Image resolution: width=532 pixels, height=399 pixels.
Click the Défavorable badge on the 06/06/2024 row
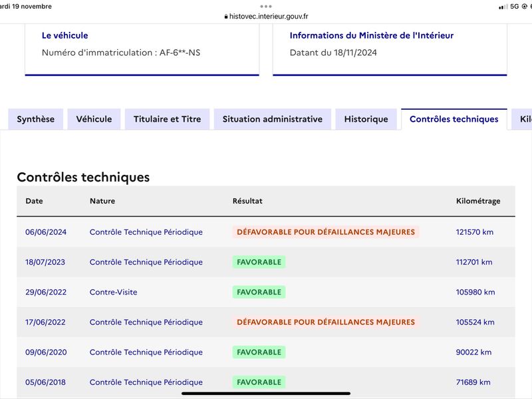(326, 232)
